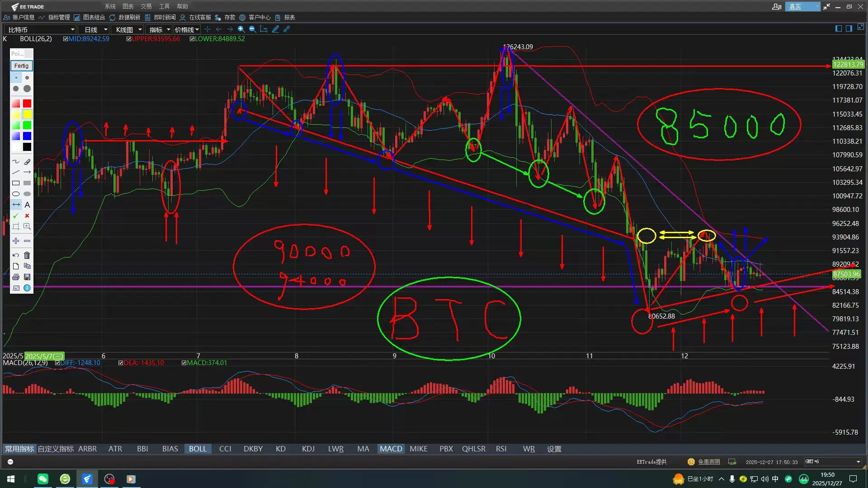Select the arrow line drawing tool
This screenshot has width=868, height=488.
[27, 172]
